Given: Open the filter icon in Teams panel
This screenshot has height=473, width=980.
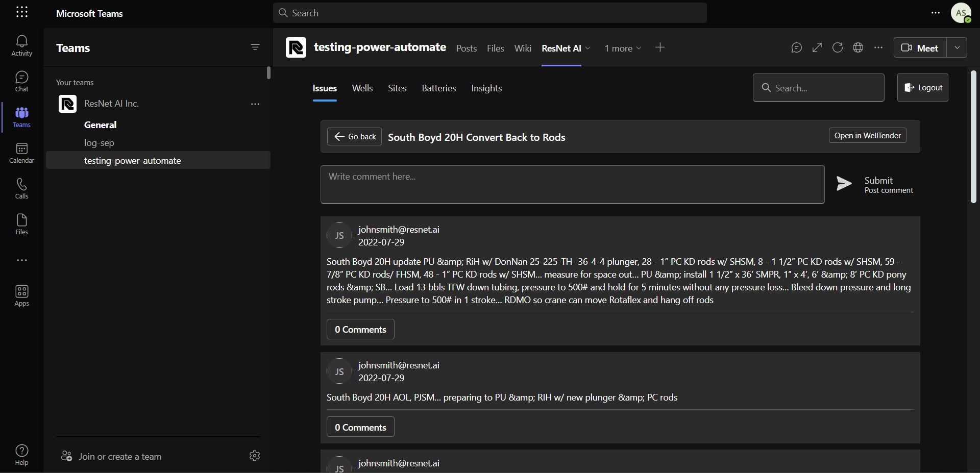Looking at the screenshot, I should click(x=256, y=47).
